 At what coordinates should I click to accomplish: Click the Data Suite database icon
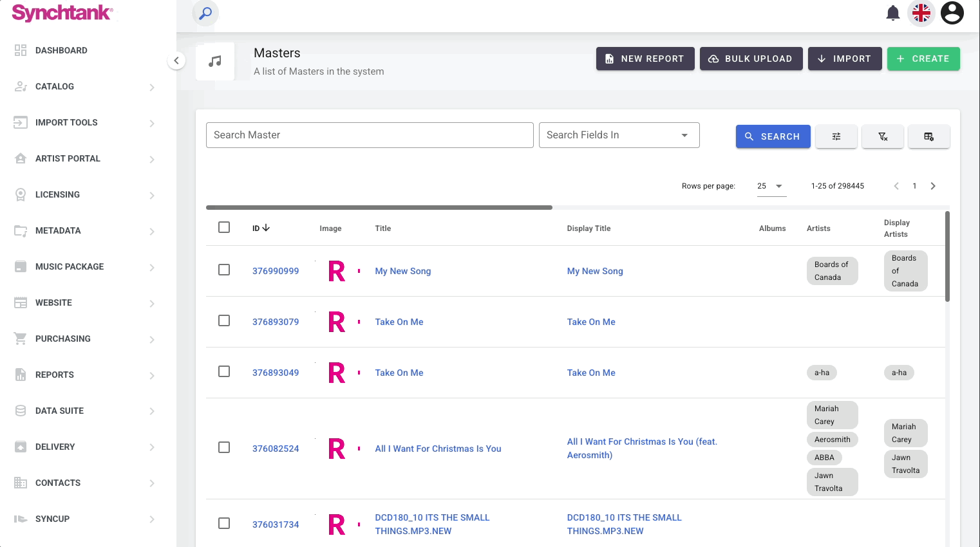click(21, 411)
